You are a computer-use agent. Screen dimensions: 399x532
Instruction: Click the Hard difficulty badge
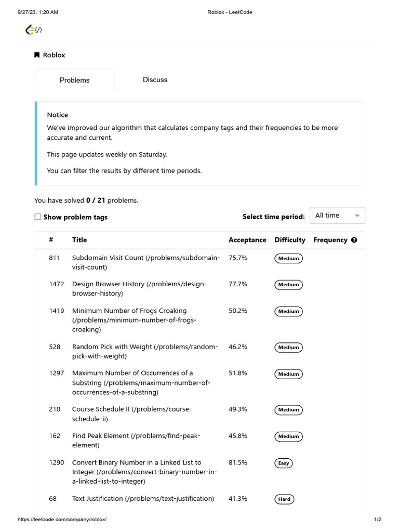click(284, 499)
